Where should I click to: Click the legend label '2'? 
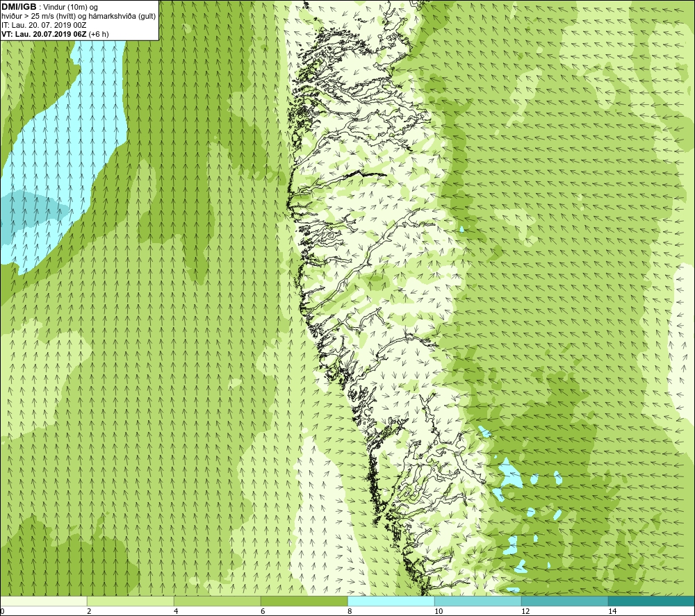89,611
